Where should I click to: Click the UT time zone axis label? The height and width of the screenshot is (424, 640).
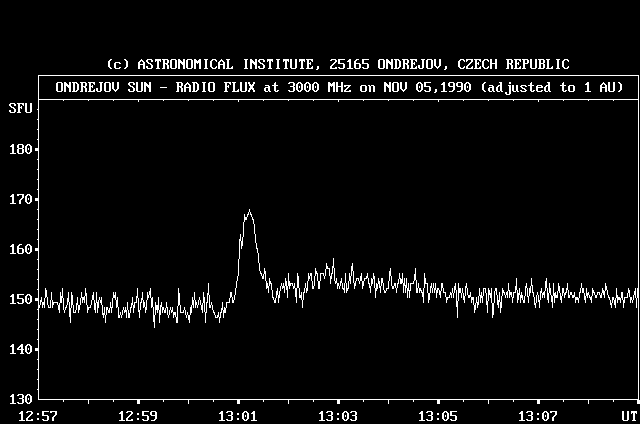tap(628, 415)
